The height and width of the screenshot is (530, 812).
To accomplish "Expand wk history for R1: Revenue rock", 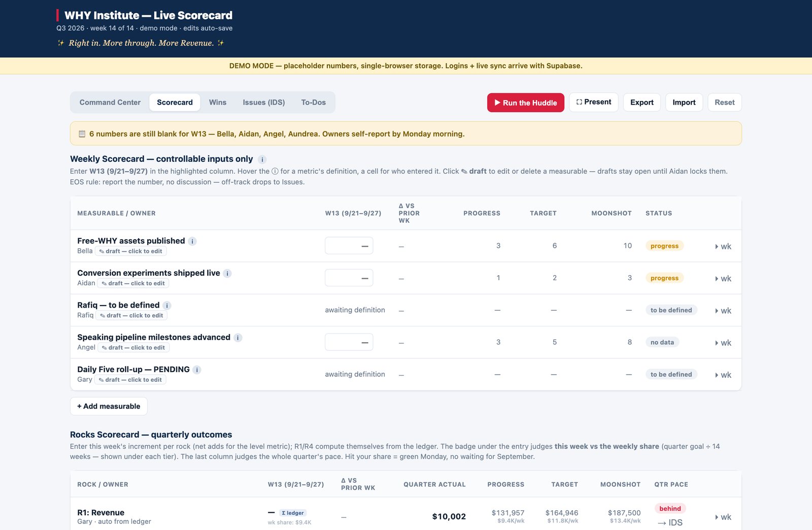I will (723, 517).
